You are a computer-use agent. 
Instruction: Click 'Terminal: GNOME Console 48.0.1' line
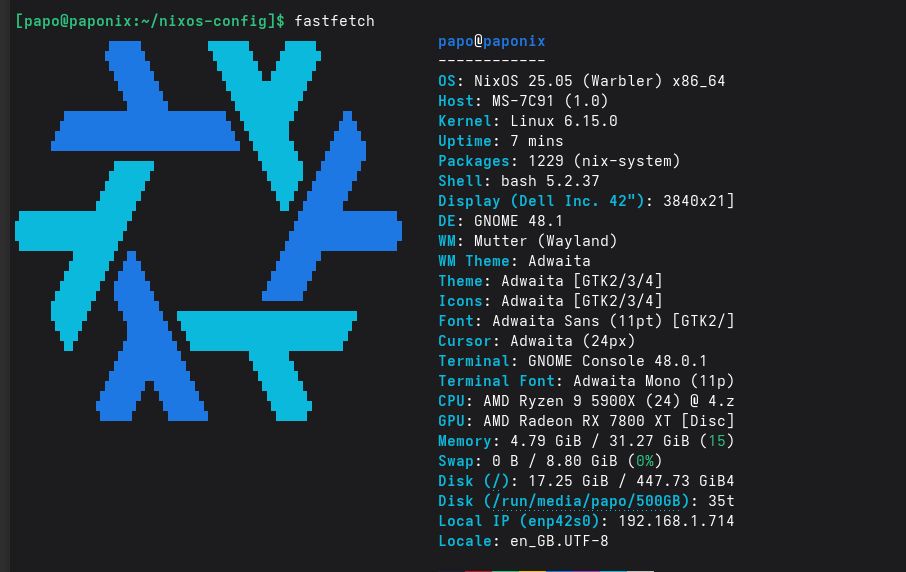tap(572, 361)
